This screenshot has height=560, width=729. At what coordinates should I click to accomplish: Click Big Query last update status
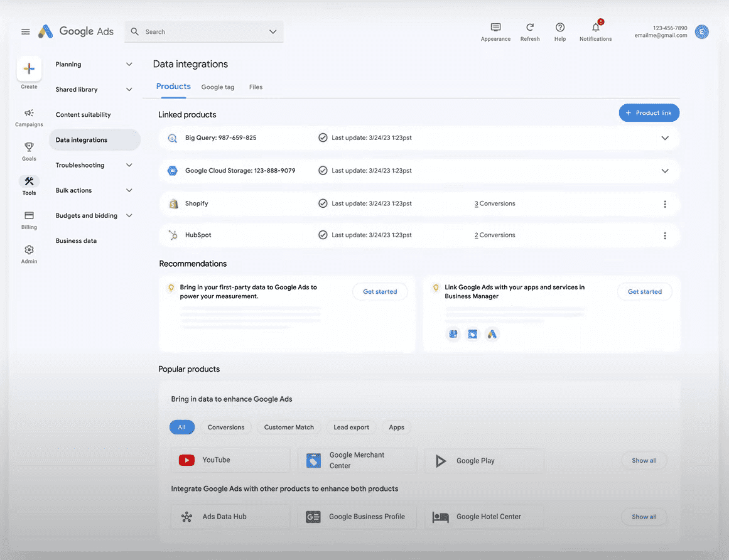(365, 137)
